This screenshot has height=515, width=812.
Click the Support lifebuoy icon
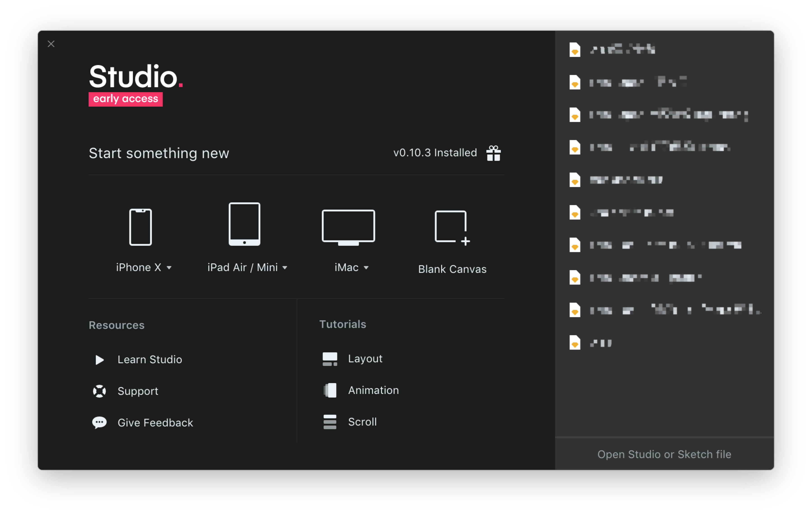99,391
